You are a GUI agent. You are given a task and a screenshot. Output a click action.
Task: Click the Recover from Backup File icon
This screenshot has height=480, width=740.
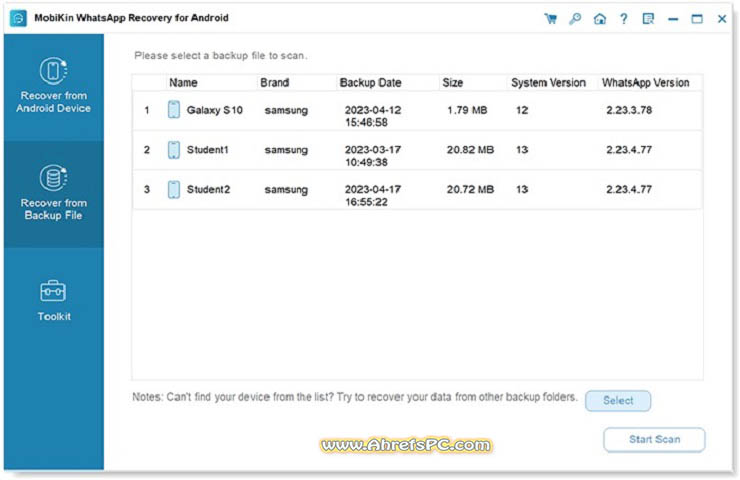point(53,178)
